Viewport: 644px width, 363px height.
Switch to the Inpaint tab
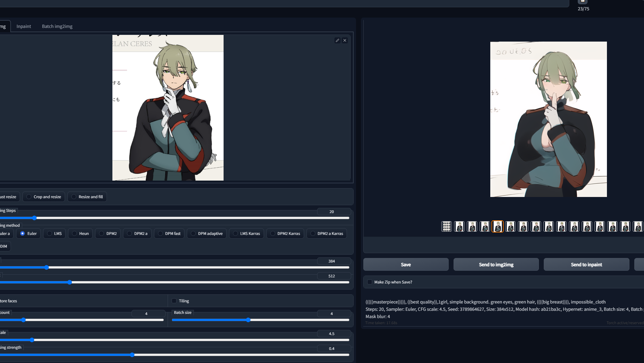(24, 26)
